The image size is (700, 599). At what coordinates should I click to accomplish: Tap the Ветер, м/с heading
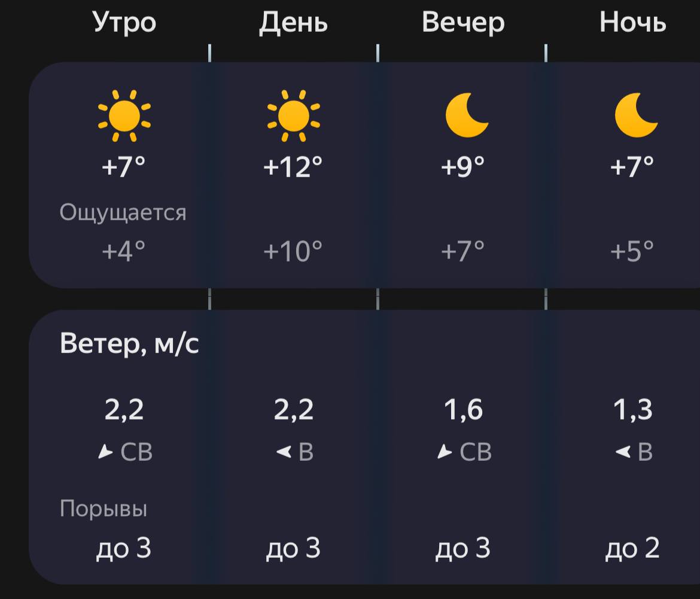pyautogui.click(x=129, y=344)
